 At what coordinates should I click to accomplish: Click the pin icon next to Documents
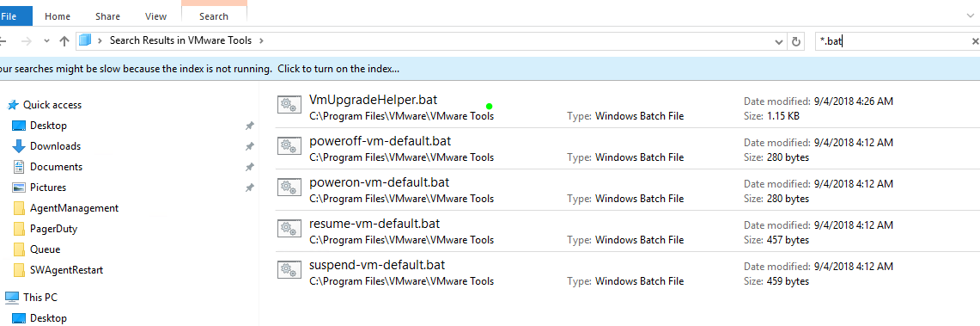click(249, 167)
